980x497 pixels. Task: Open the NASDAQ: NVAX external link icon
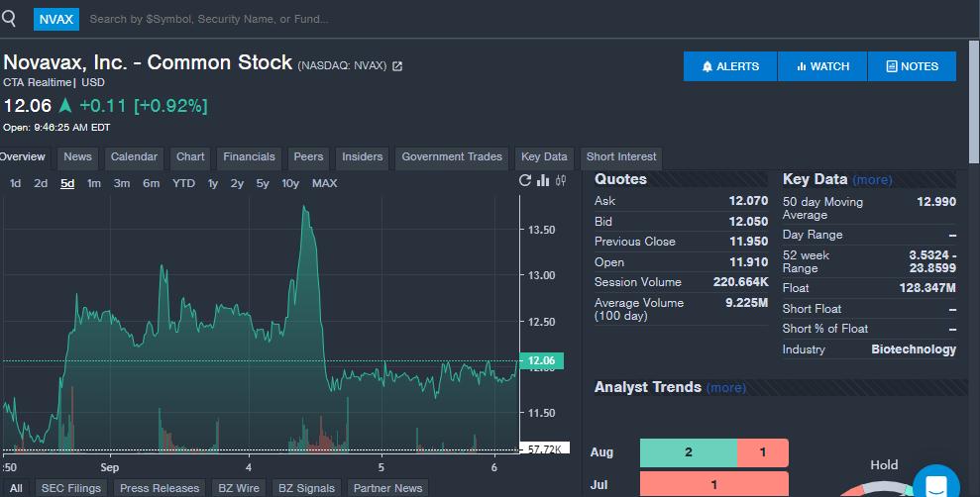[397, 66]
